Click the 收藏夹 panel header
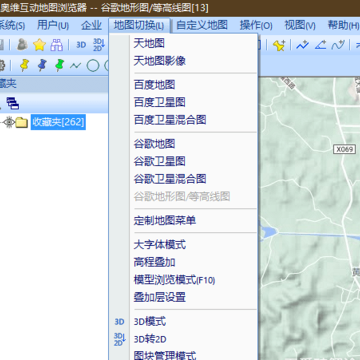Viewport: 360px width, 360px height. (x=54, y=83)
